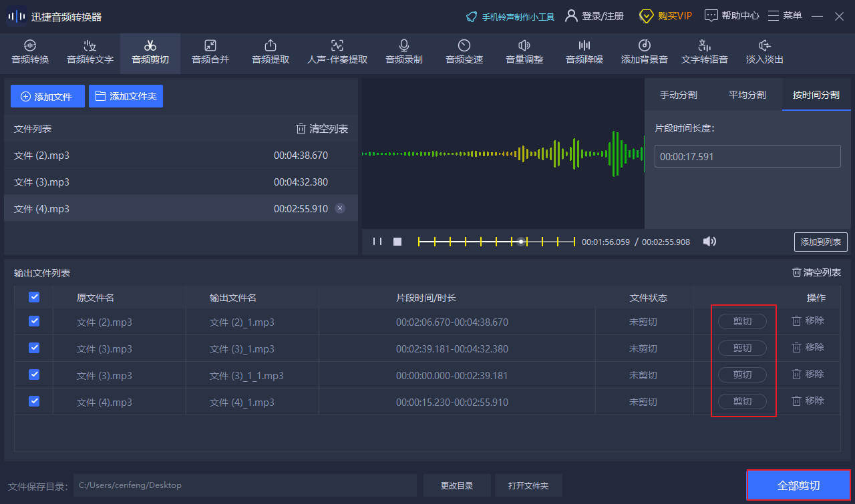Mute playback with the speaker icon
Screen dimensions: 855x504
point(709,242)
